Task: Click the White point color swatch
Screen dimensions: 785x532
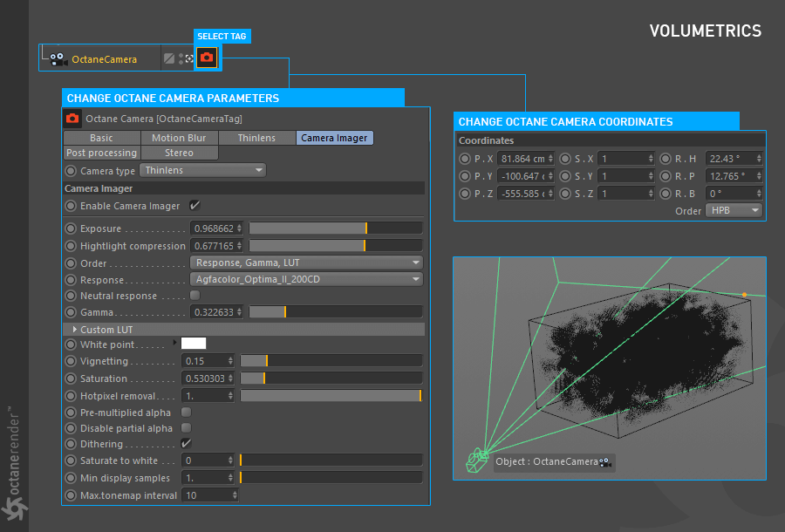Action: pyautogui.click(x=194, y=343)
